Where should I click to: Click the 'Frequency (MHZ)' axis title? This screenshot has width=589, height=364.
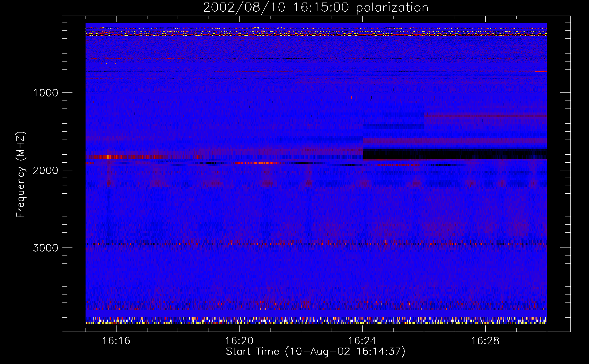[x=21, y=175]
